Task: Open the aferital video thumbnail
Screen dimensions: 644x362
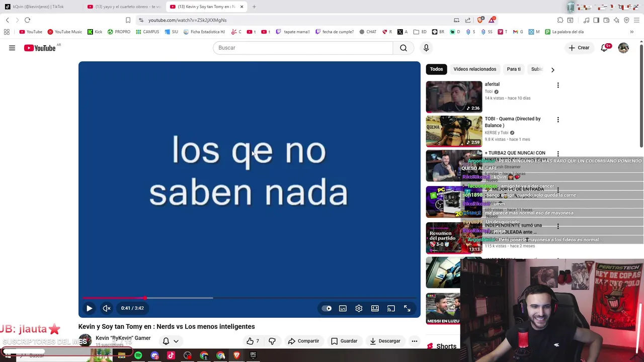Action: coord(454,97)
